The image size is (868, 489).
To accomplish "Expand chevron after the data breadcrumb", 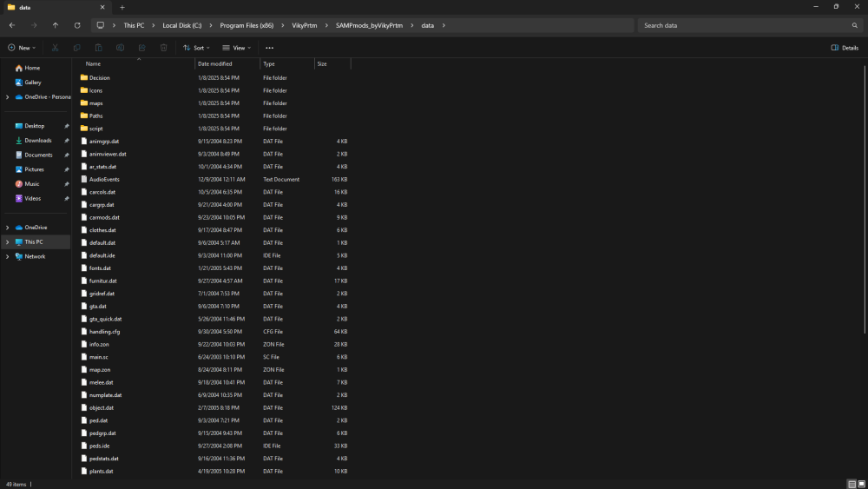I will coord(444,25).
